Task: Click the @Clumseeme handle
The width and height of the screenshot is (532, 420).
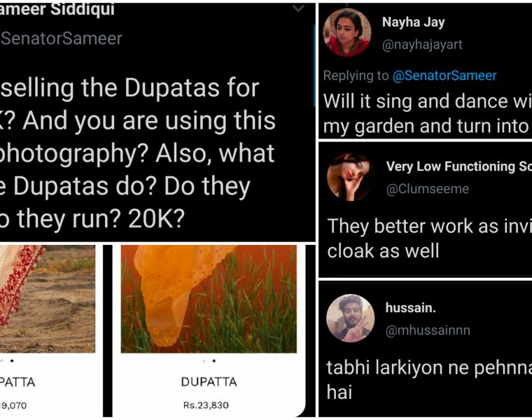Action: coord(428,188)
